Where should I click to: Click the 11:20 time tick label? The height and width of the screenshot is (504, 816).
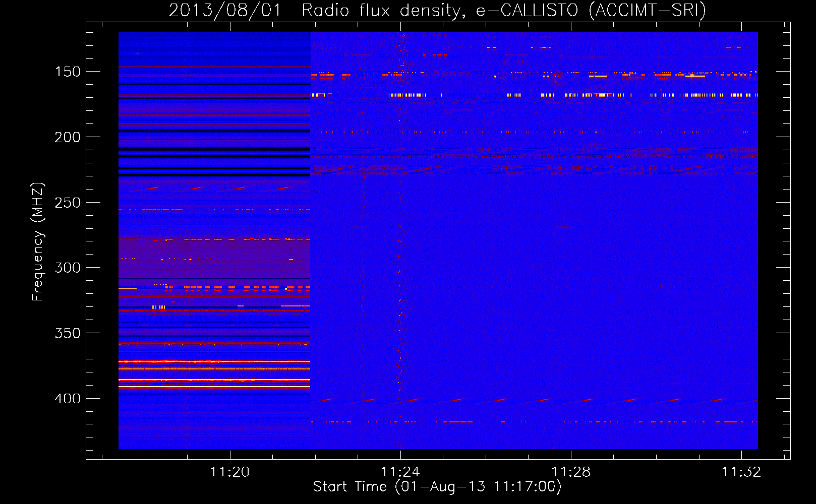point(230,472)
